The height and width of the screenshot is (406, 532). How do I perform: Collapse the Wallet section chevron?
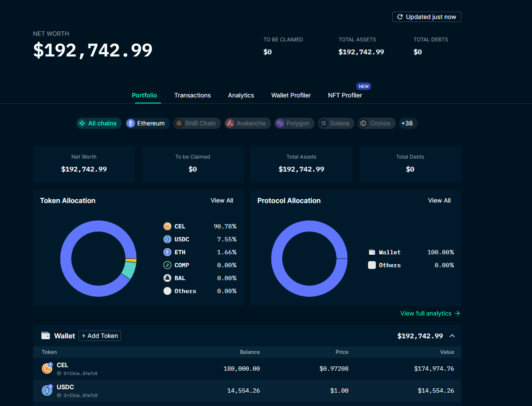tap(452, 336)
